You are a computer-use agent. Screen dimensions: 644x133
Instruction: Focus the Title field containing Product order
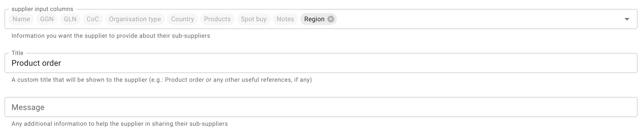pos(321,63)
